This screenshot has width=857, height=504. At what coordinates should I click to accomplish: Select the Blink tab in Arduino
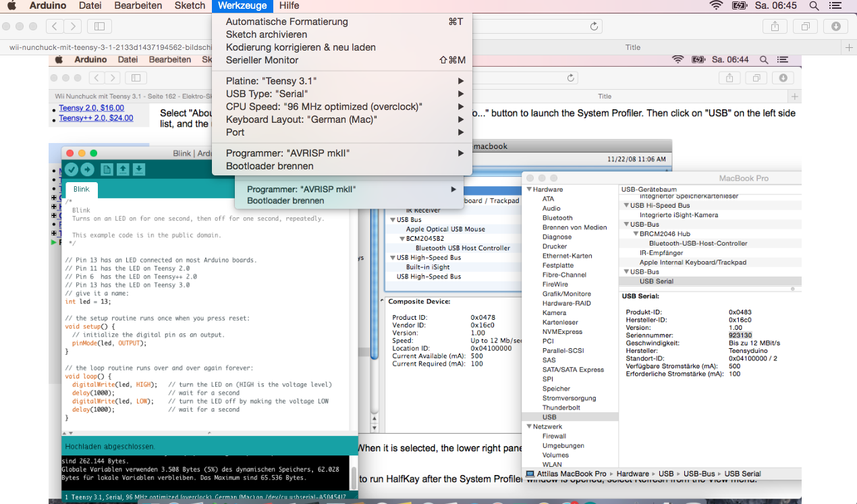[81, 190]
